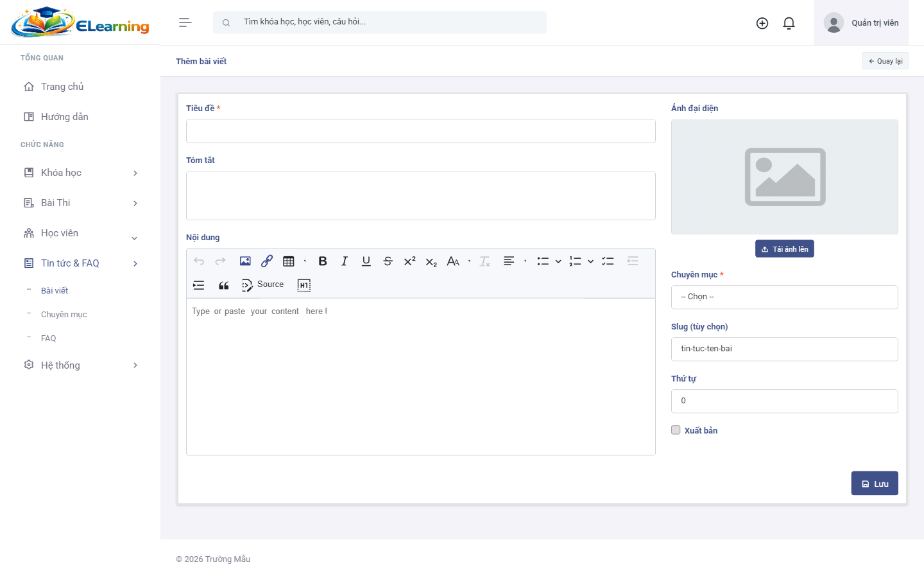
Task: Click the Tiêu đề title input field
Action: click(420, 132)
